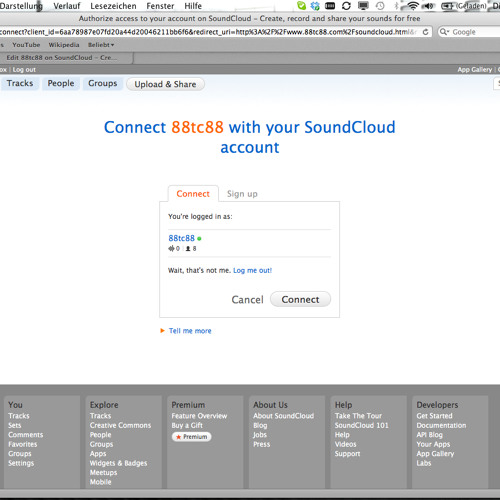
Task: Open Sets in the You footer column
Action: 15,425
